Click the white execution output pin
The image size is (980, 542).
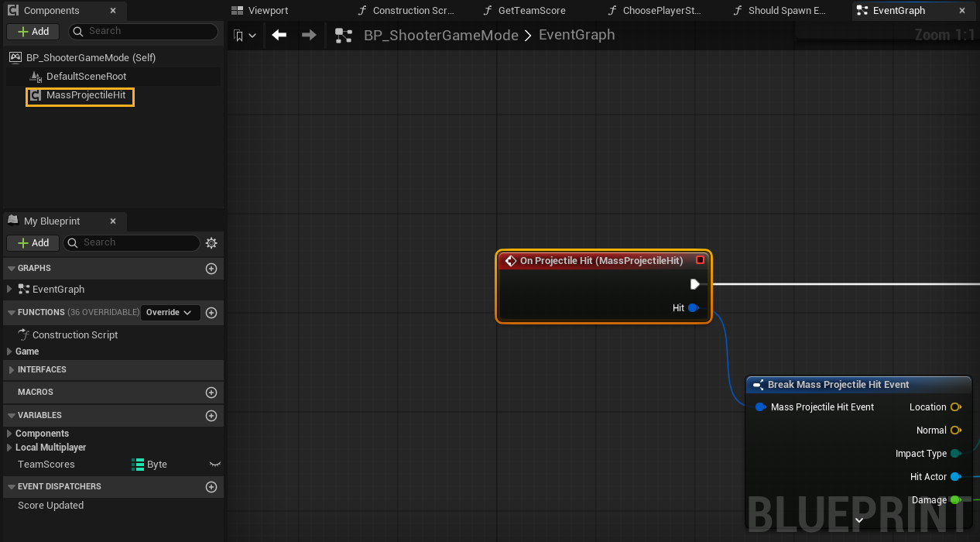pyautogui.click(x=695, y=284)
